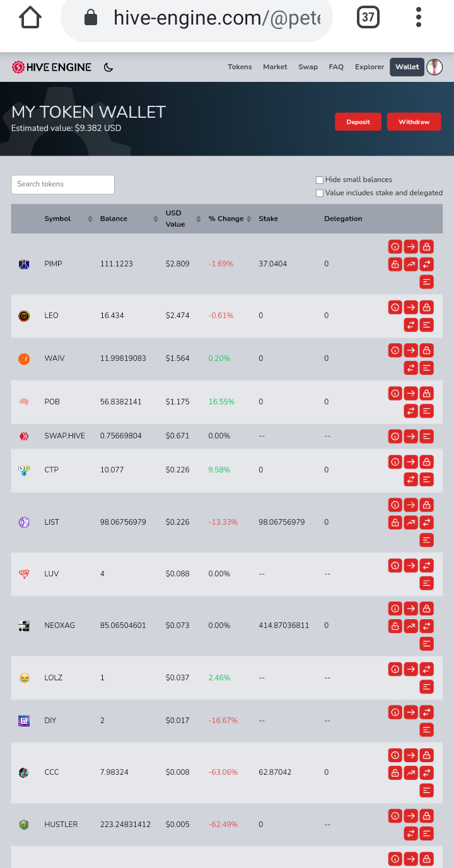Send WAIV tokens using arrow icon
The height and width of the screenshot is (868, 454).
(x=410, y=350)
